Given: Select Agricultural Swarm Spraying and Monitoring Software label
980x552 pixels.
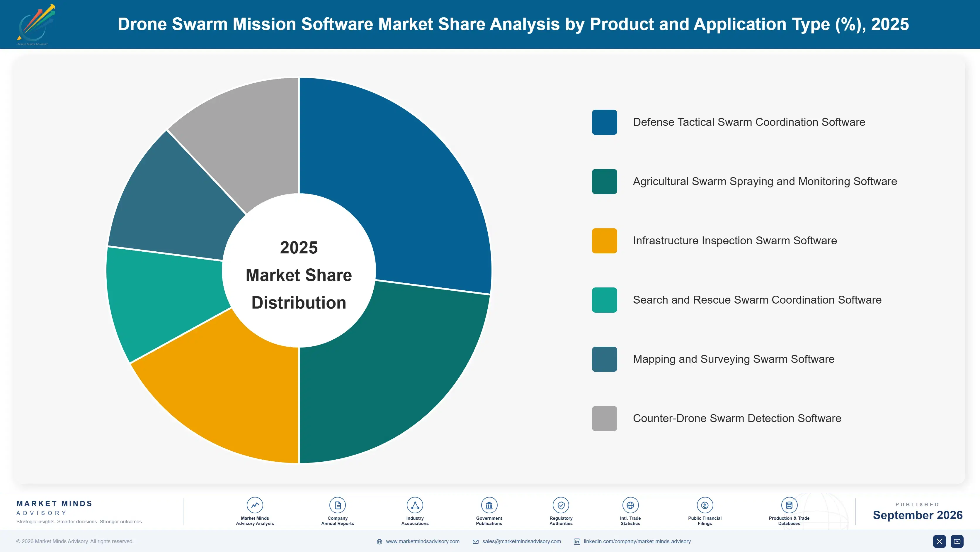Looking at the screenshot, I should click(x=765, y=182).
